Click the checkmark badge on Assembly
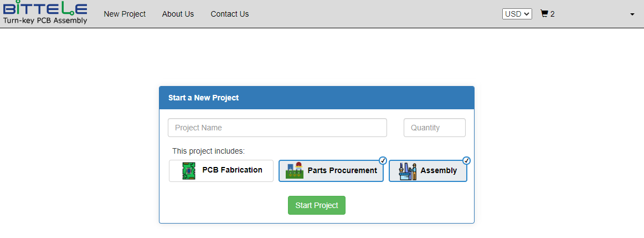The width and height of the screenshot is (644, 238). [467, 160]
